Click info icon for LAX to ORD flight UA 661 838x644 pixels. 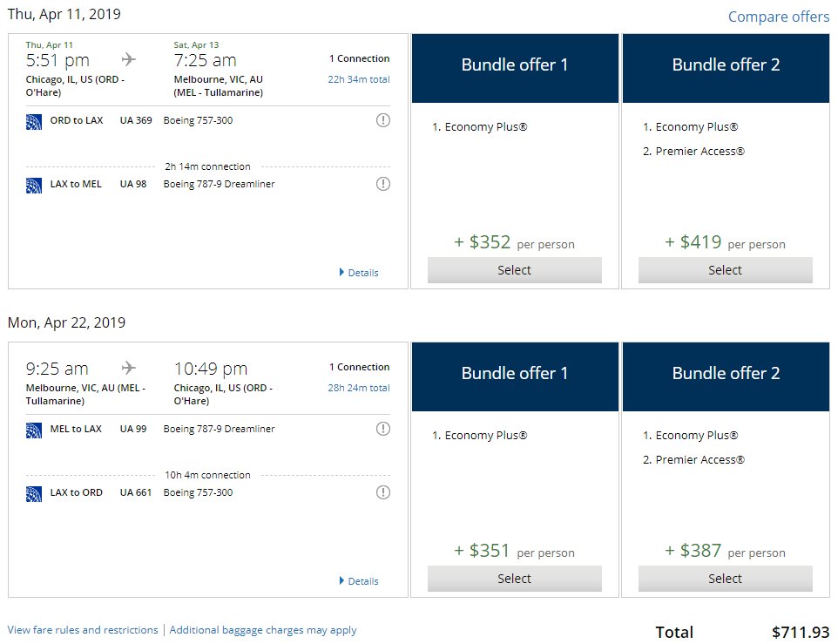(382, 492)
